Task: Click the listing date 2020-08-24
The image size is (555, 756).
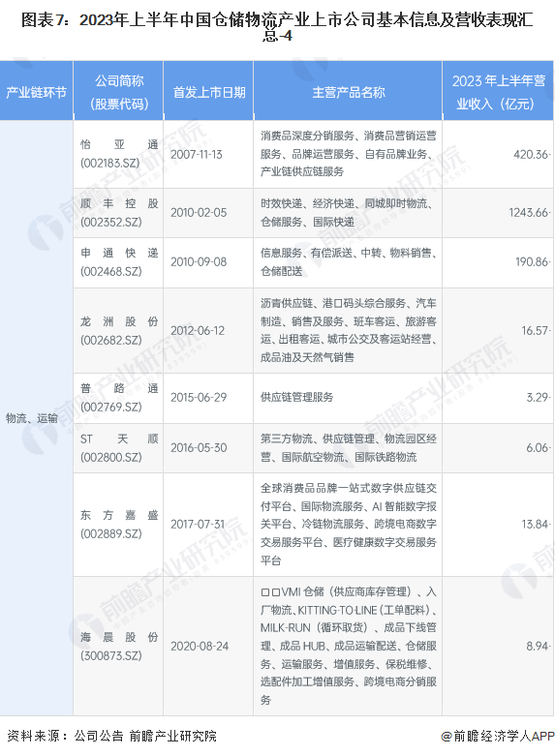Action: [x=200, y=646]
